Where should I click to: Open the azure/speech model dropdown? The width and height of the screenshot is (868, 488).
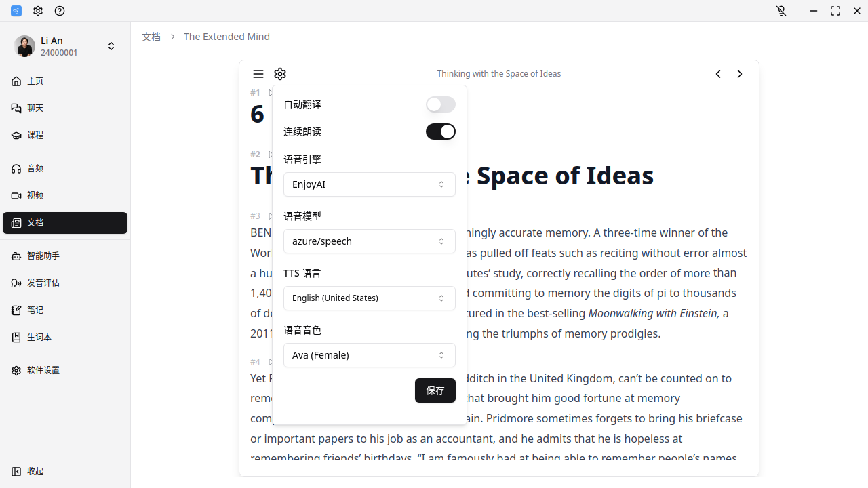point(369,241)
